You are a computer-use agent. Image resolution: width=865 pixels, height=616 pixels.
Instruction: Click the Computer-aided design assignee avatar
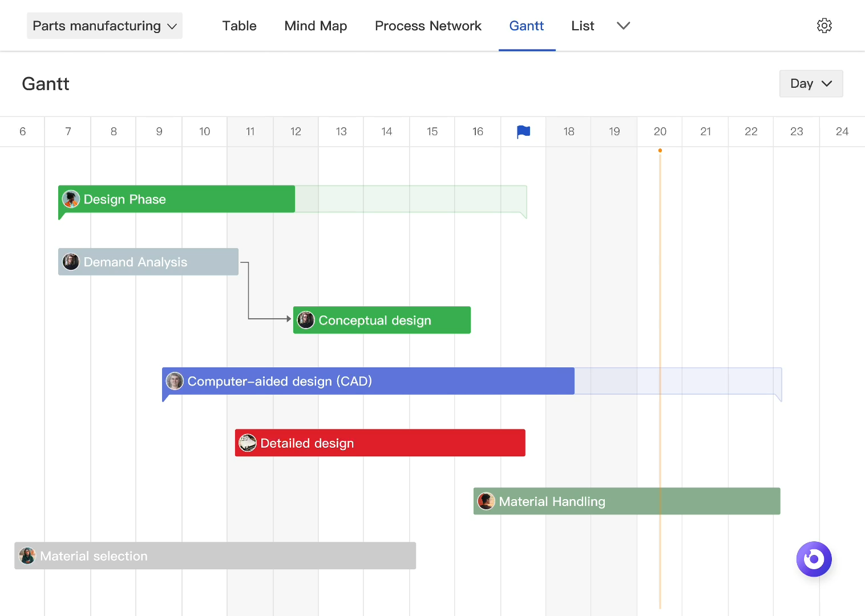(175, 381)
